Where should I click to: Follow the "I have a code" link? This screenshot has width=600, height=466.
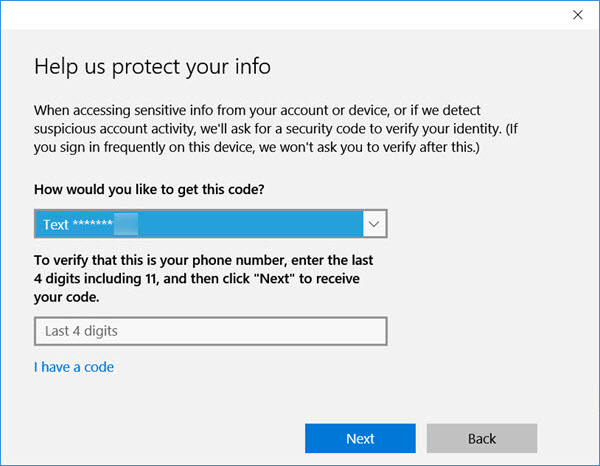74,367
